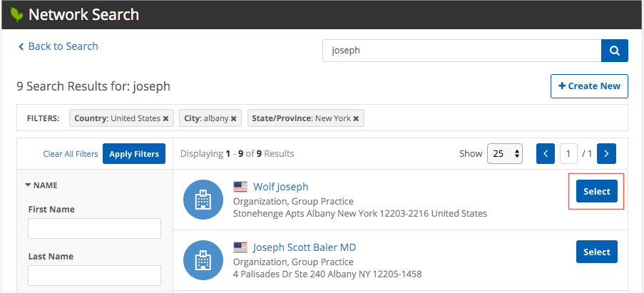Click the magnifying glass search button
This screenshot has height=293, width=644.
coord(614,51)
